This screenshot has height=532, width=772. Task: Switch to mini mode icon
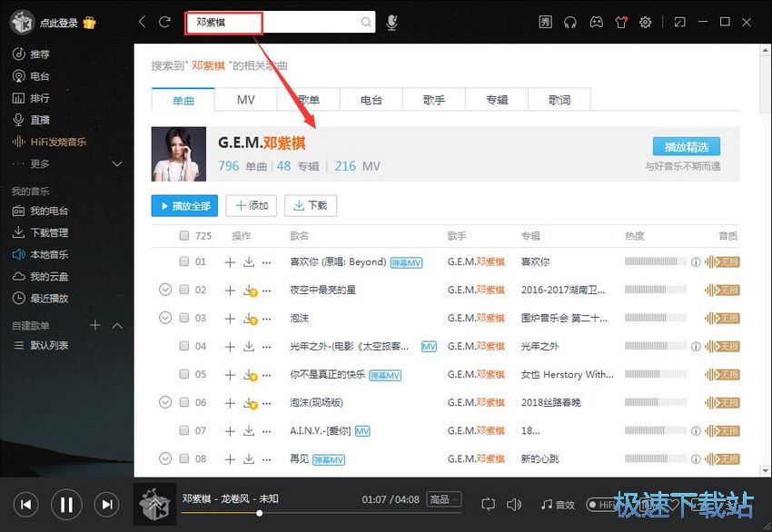680,22
